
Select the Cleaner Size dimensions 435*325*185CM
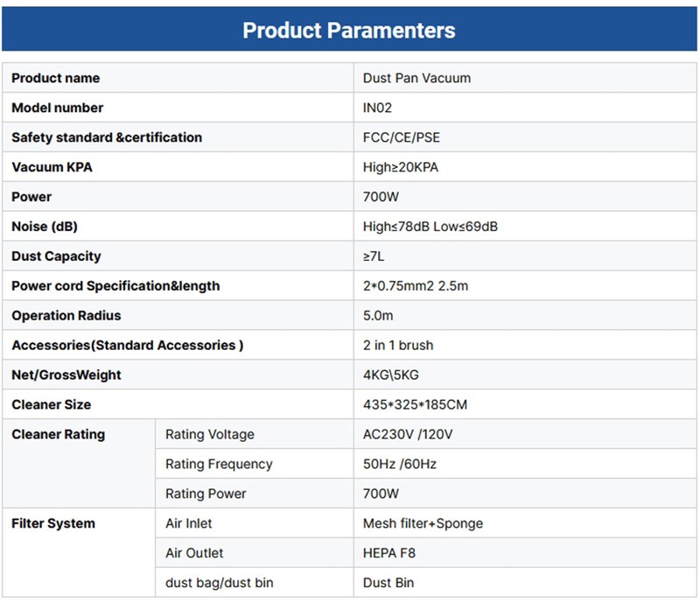pyautogui.click(x=415, y=404)
